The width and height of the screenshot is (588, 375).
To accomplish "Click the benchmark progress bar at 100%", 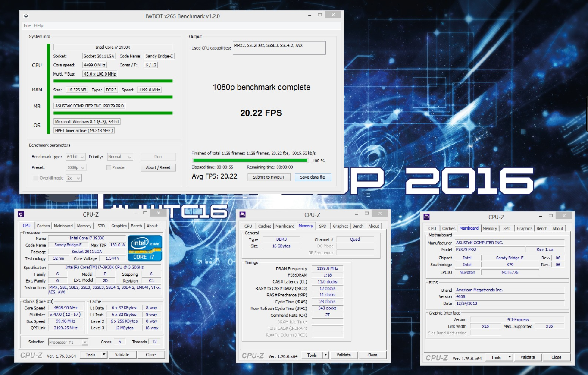I will click(250, 161).
